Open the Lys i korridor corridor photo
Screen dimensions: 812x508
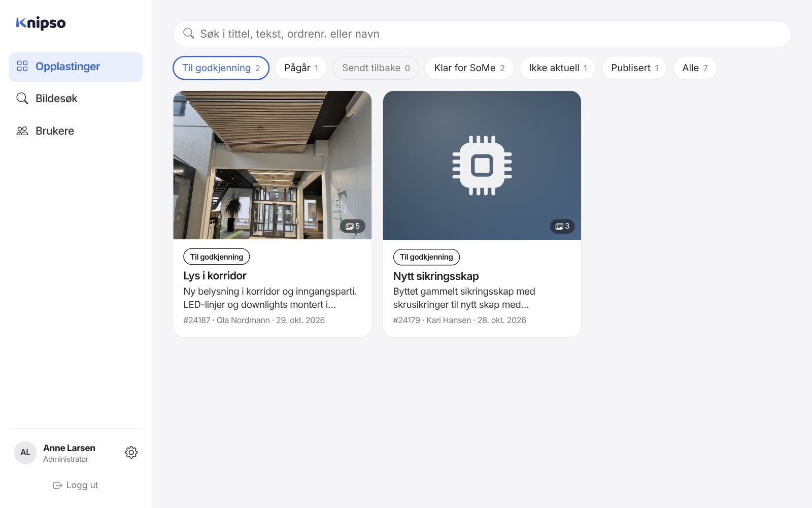(273, 165)
